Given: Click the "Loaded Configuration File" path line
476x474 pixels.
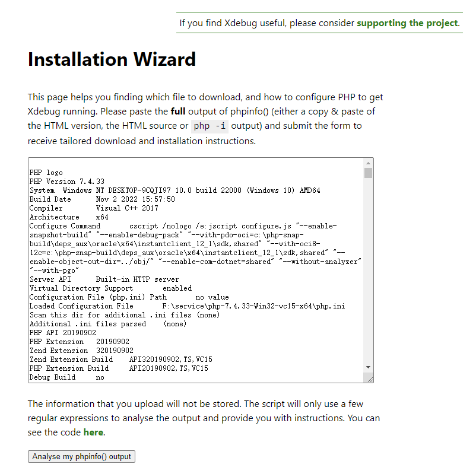Looking at the screenshot, I should click(187, 306).
